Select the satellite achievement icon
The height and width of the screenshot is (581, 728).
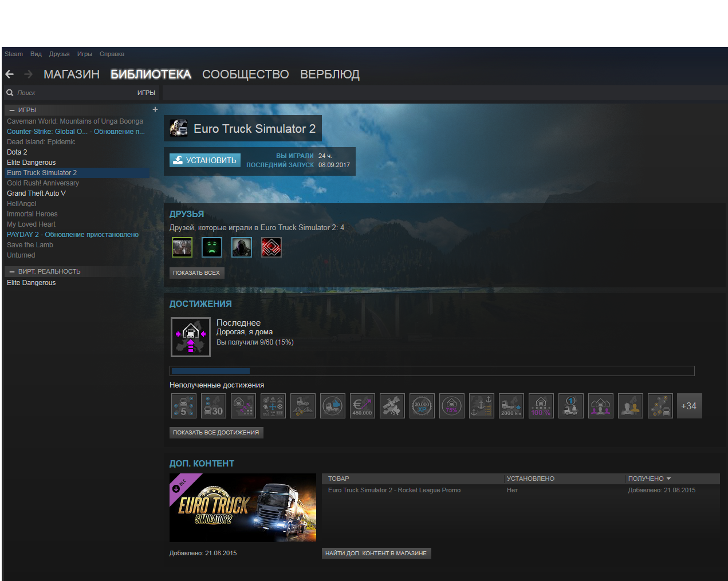392,406
